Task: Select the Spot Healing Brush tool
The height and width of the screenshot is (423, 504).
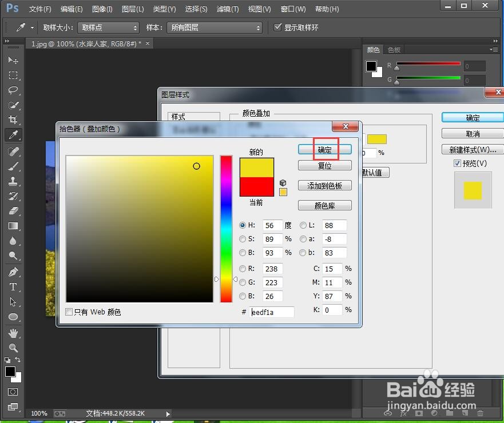Action: [13, 151]
